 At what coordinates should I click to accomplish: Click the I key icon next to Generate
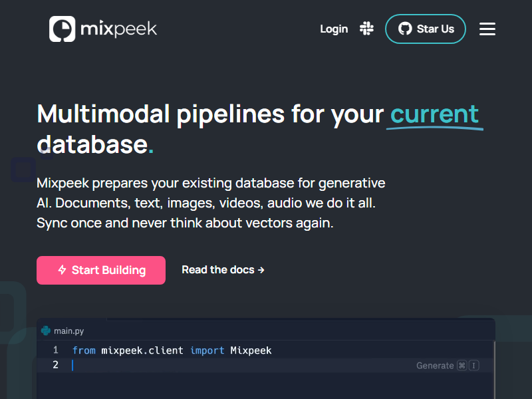point(473,366)
